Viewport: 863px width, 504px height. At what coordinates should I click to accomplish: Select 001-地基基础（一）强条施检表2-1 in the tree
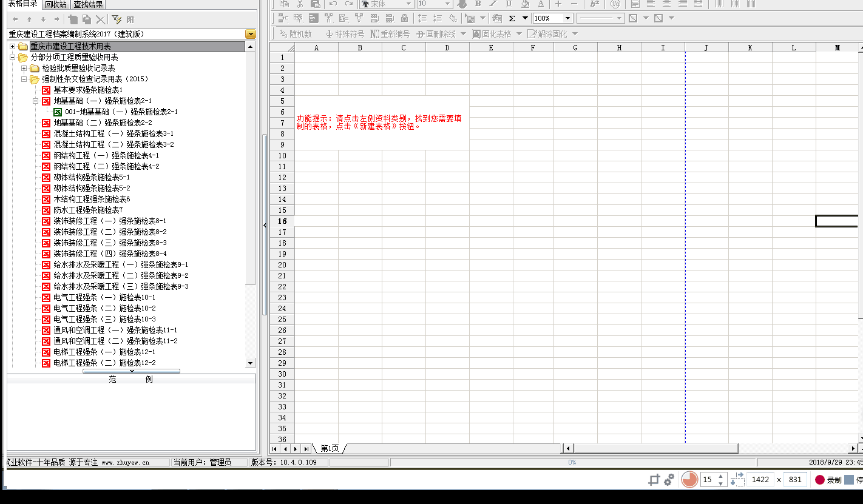pos(121,112)
